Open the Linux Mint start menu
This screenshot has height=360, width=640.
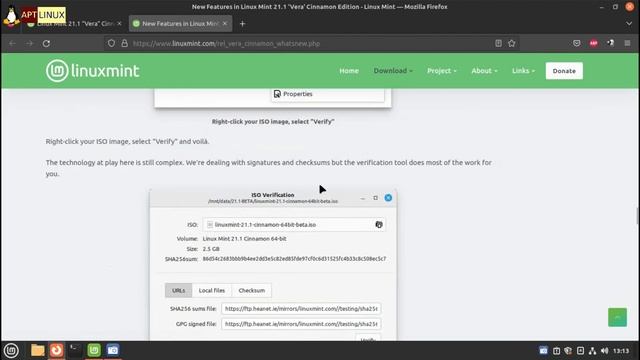coord(11,350)
